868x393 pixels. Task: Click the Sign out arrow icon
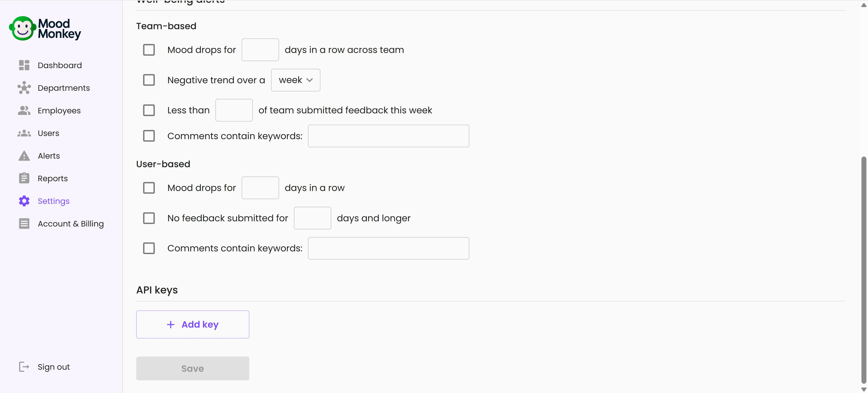click(x=24, y=367)
